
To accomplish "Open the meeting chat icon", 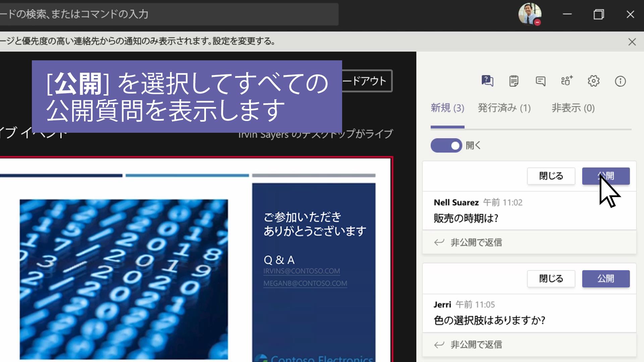I will pos(540,81).
